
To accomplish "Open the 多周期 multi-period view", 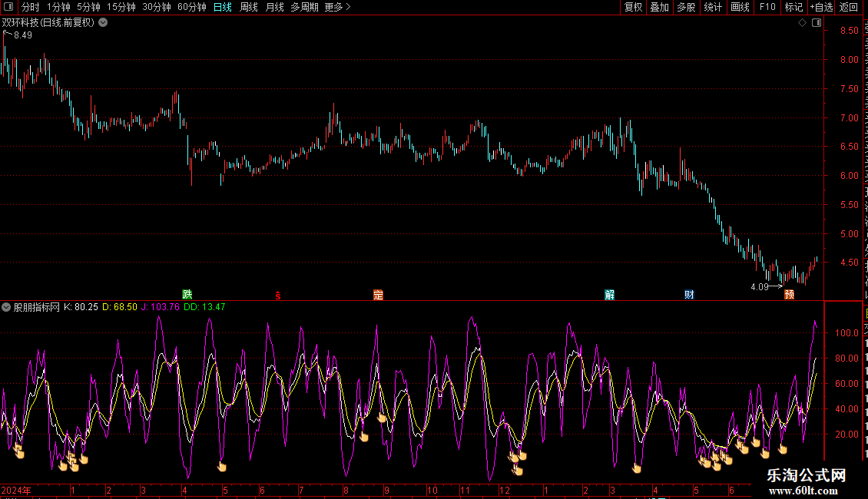I will tap(304, 7).
